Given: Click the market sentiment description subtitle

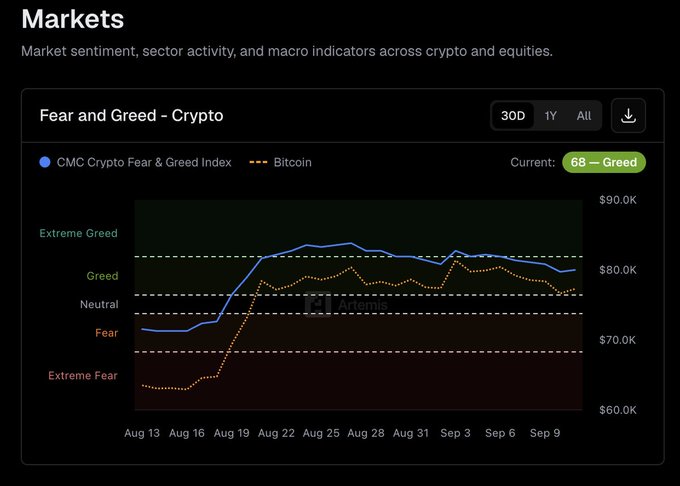Looking at the screenshot, I should tap(287, 51).
